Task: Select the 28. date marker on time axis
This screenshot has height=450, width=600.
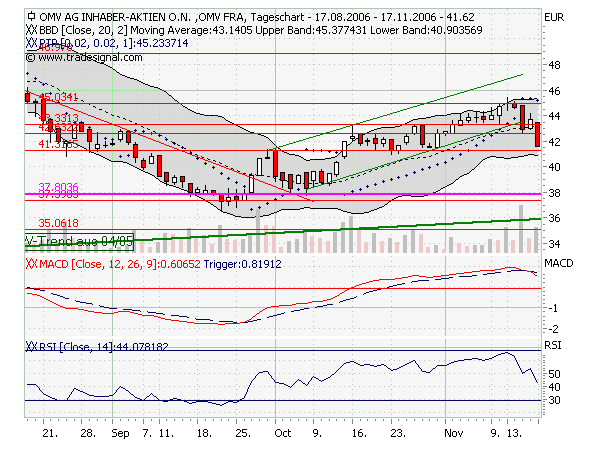Action: pos(88,433)
